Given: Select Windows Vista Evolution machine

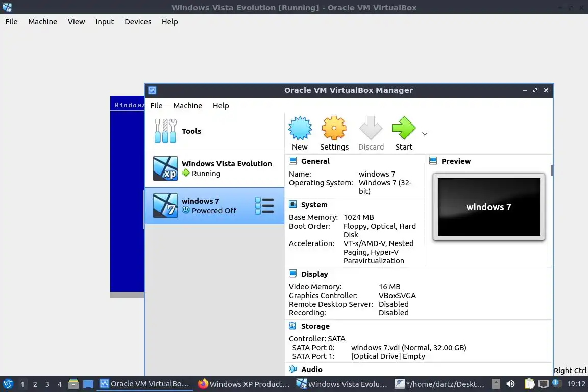Looking at the screenshot, I should coord(214,168).
